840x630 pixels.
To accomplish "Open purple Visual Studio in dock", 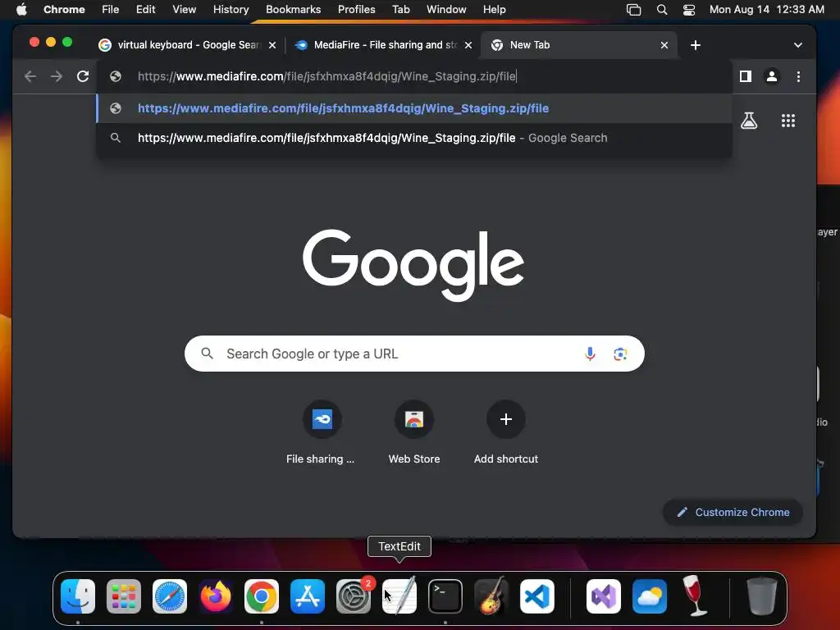I will pos(604,596).
